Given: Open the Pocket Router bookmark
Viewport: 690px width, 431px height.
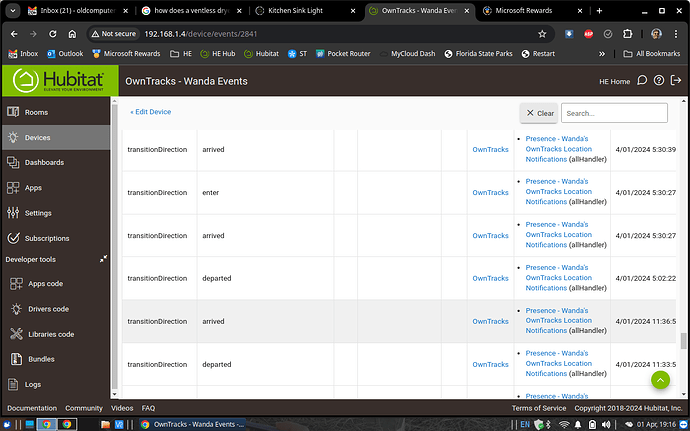Looking at the screenshot, I should point(343,54).
